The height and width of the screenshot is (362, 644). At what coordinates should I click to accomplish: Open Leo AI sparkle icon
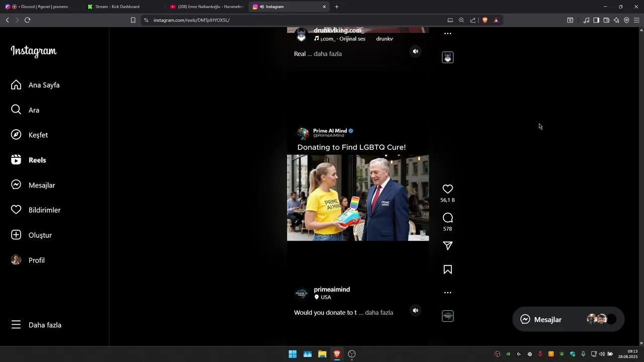616,20
